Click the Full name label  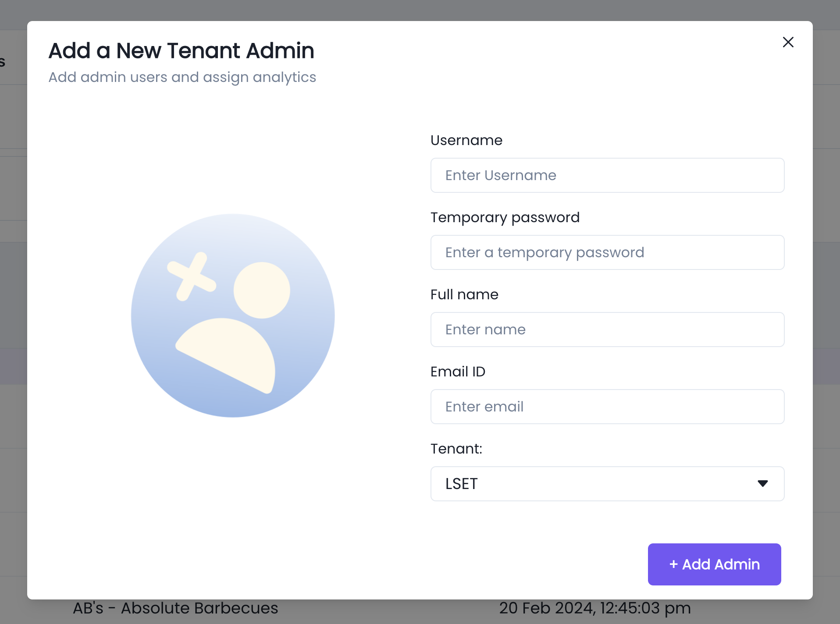464,294
